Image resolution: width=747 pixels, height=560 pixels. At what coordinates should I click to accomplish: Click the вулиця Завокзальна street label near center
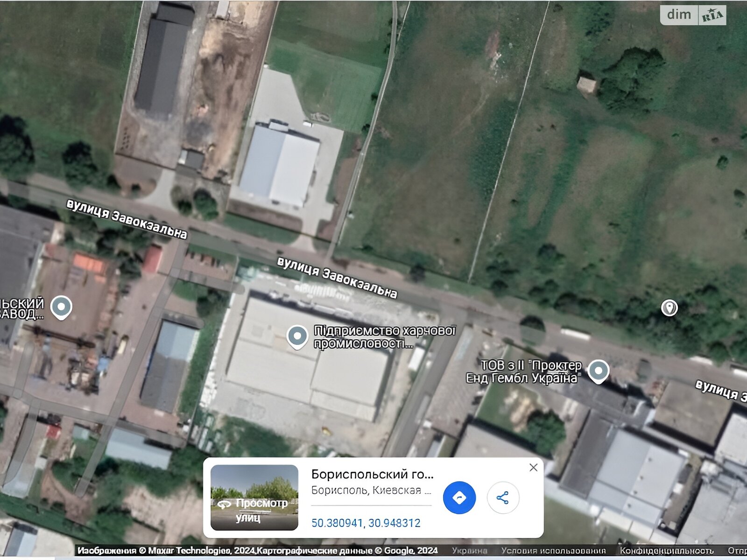pos(337,278)
